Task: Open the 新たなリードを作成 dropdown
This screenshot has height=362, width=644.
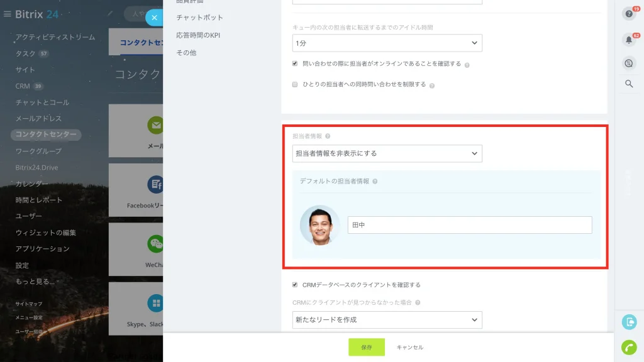Action: click(387, 320)
